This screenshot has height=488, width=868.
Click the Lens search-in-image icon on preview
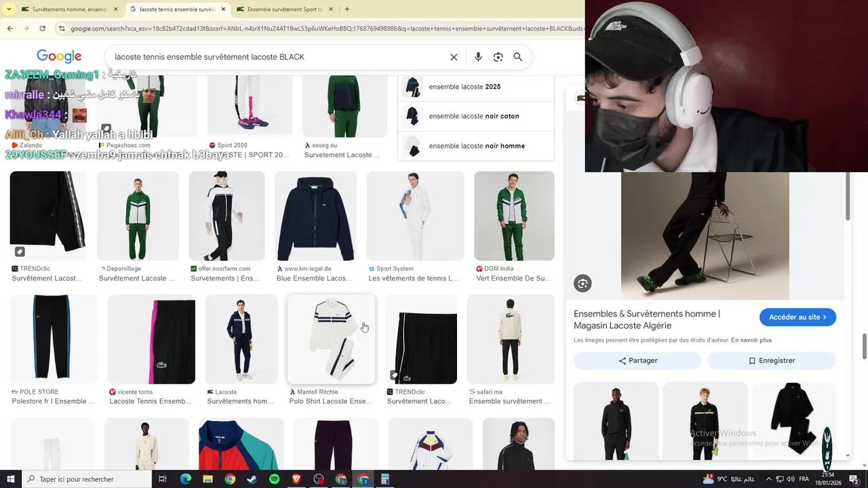pos(583,283)
